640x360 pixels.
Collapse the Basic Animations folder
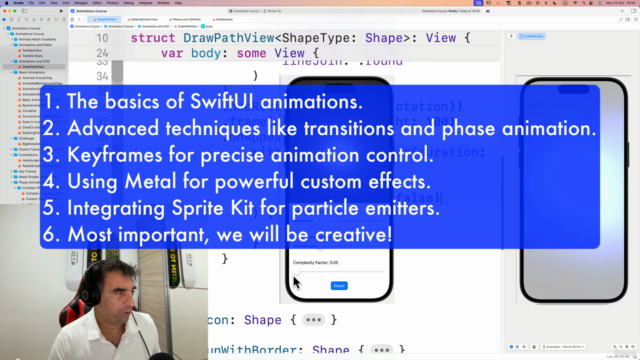pyautogui.click(x=12, y=72)
